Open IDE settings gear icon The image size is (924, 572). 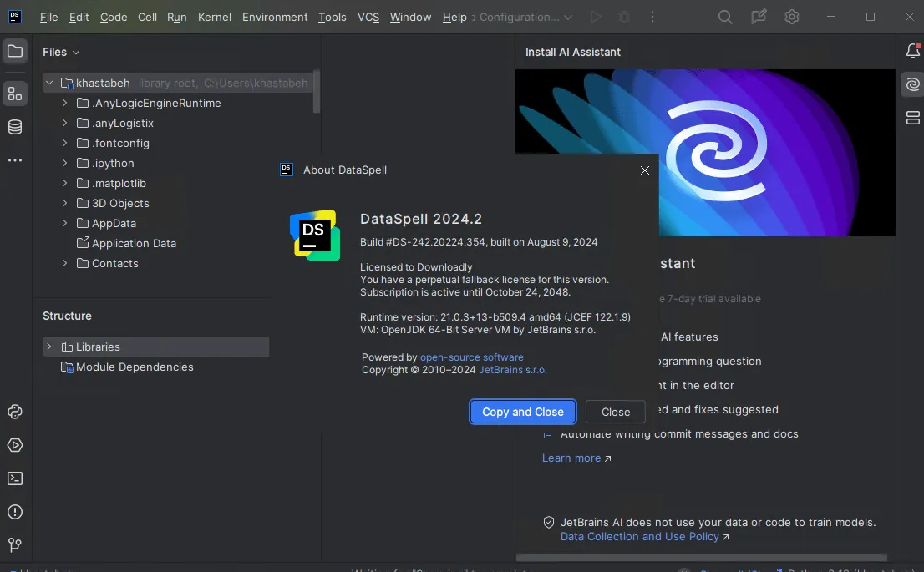(x=792, y=17)
